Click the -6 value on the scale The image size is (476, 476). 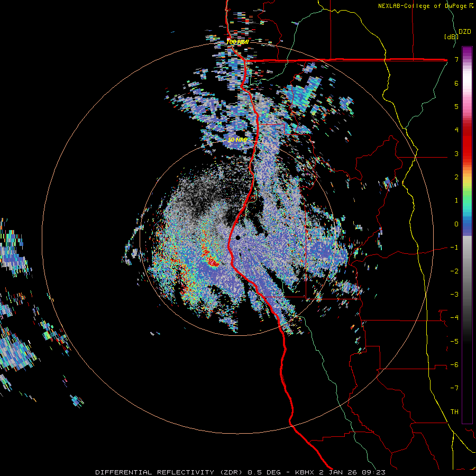tap(454, 365)
